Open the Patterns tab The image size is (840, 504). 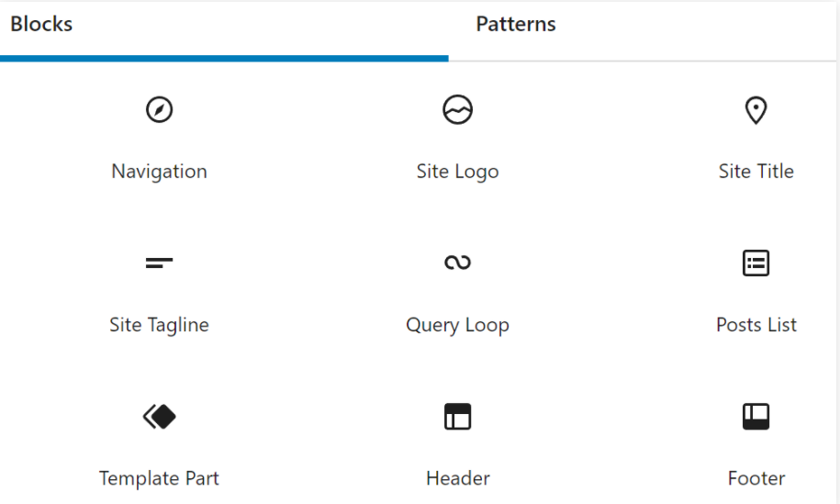click(x=515, y=25)
